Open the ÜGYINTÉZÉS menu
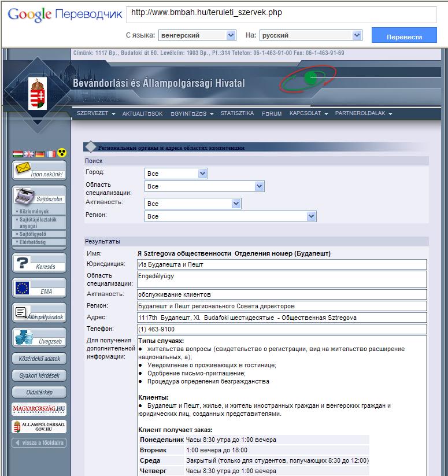The width and height of the screenshot is (448, 476). click(192, 113)
